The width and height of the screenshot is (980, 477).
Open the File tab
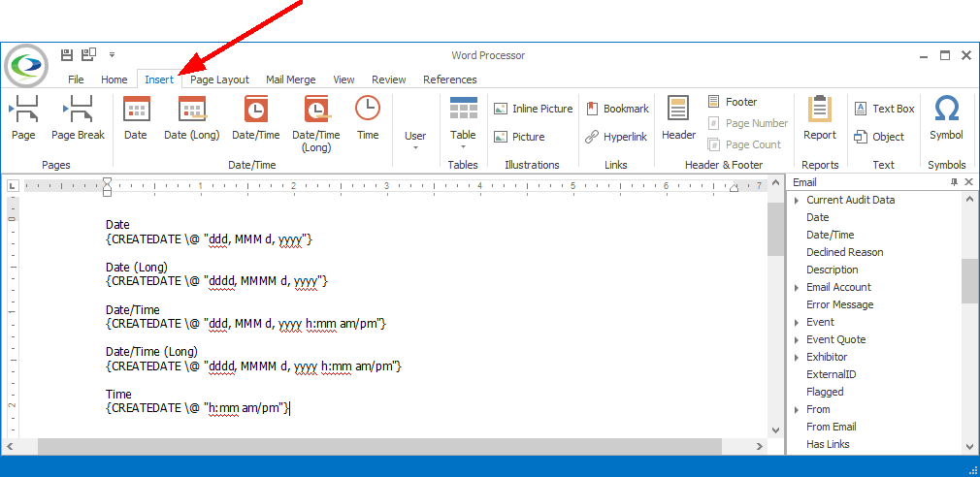(x=76, y=79)
